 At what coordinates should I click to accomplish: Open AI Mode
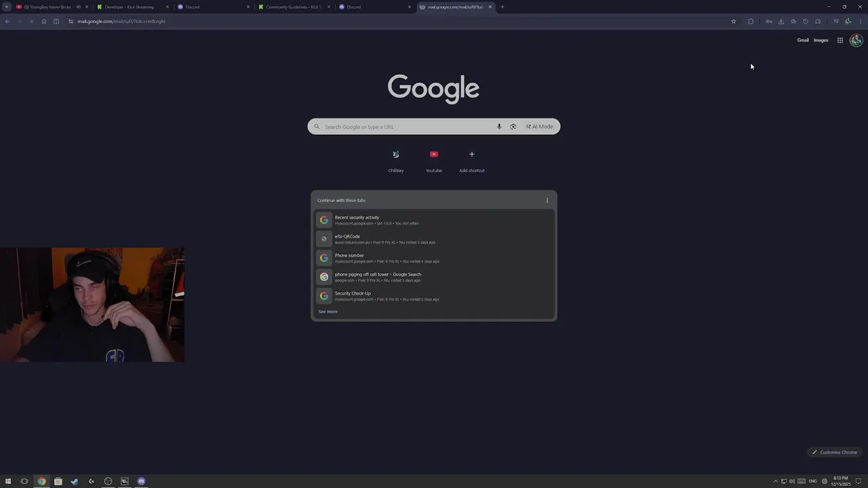(x=540, y=127)
